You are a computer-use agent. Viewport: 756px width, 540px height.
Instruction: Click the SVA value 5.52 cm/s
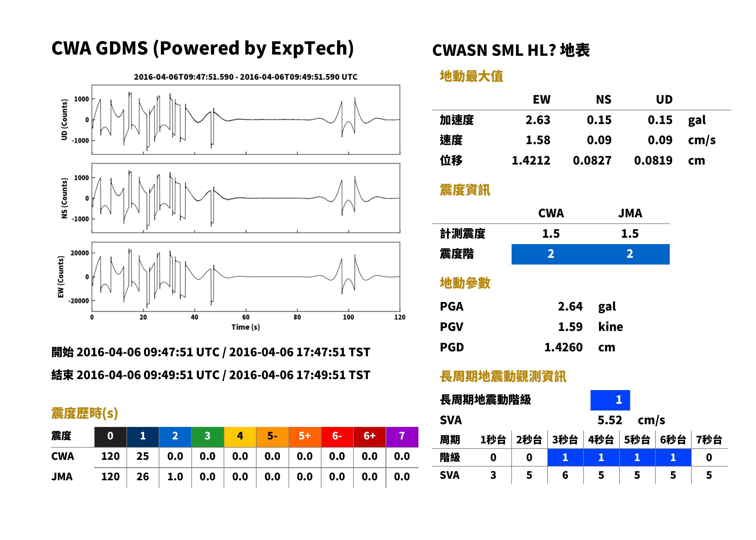(631, 420)
